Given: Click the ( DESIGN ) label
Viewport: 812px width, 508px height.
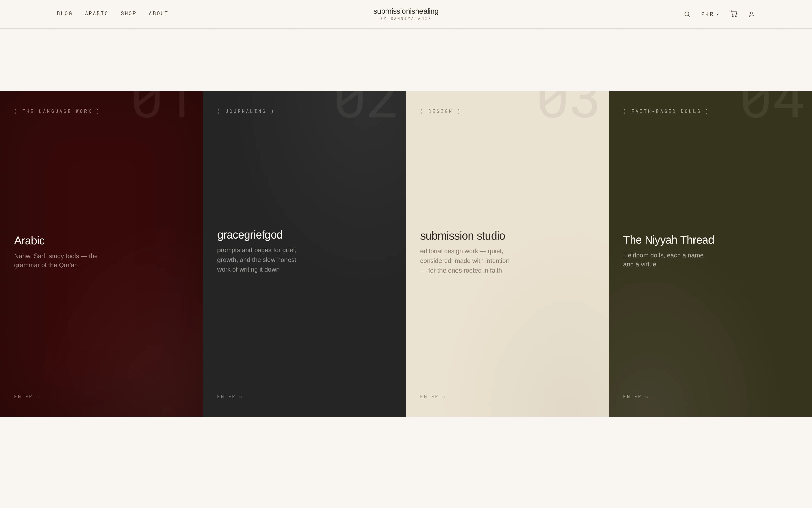Looking at the screenshot, I should (x=441, y=111).
